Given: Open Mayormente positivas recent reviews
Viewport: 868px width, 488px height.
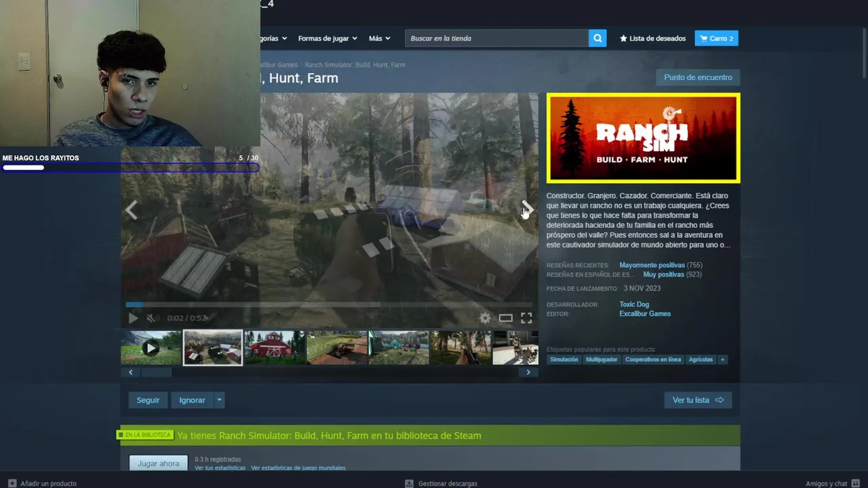Looking at the screenshot, I should click(x=652, y=265).
